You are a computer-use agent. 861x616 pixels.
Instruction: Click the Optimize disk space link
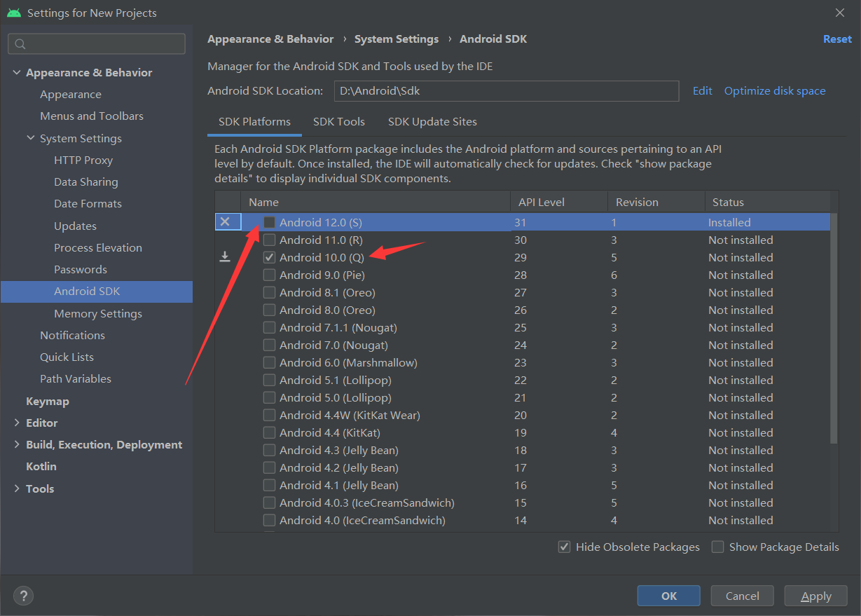click(775, 90)
